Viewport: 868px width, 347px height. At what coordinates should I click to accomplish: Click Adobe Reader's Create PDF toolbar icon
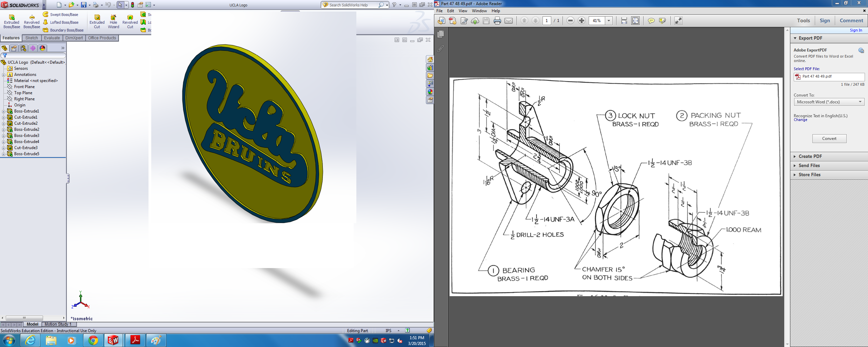point(453,21)
